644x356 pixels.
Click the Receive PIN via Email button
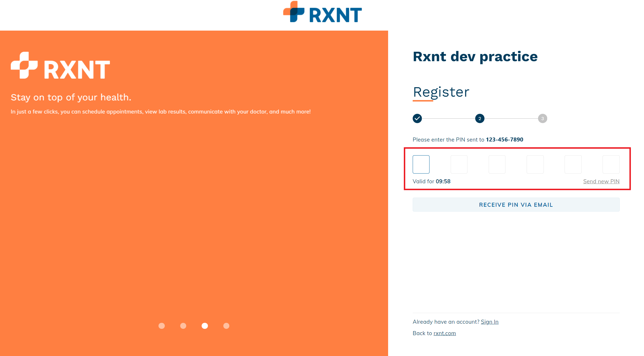coord(516,205)
